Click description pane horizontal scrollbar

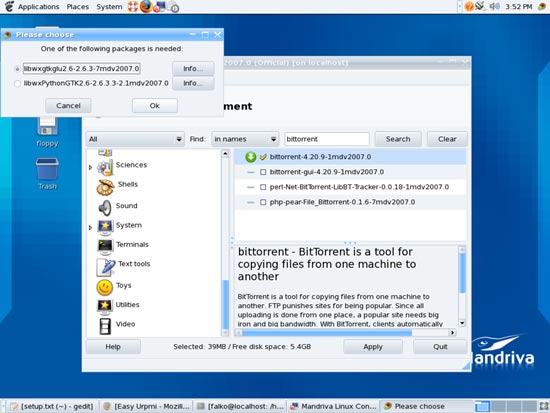327,332
